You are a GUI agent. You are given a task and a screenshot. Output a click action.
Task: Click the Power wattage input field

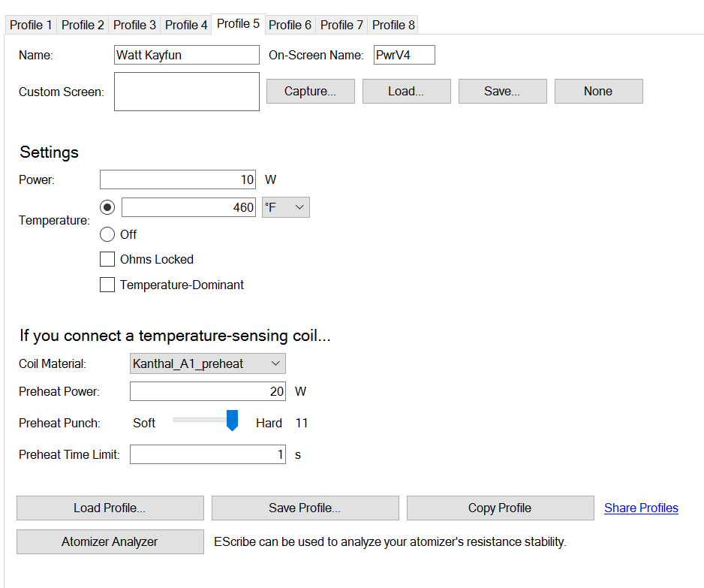click(177, 179)
